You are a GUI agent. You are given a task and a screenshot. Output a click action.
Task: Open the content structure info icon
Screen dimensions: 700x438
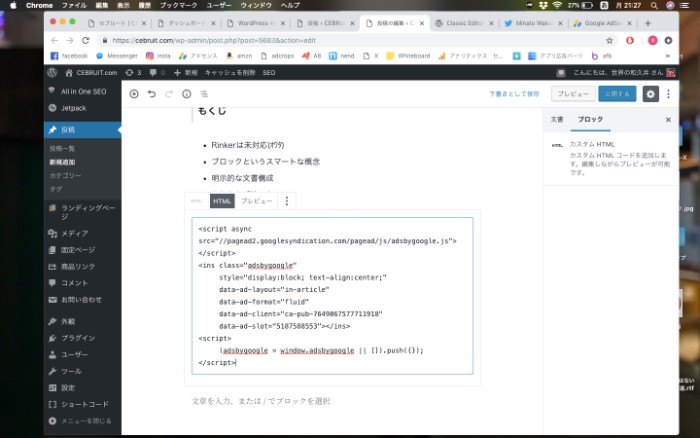[x=186, y=93]
